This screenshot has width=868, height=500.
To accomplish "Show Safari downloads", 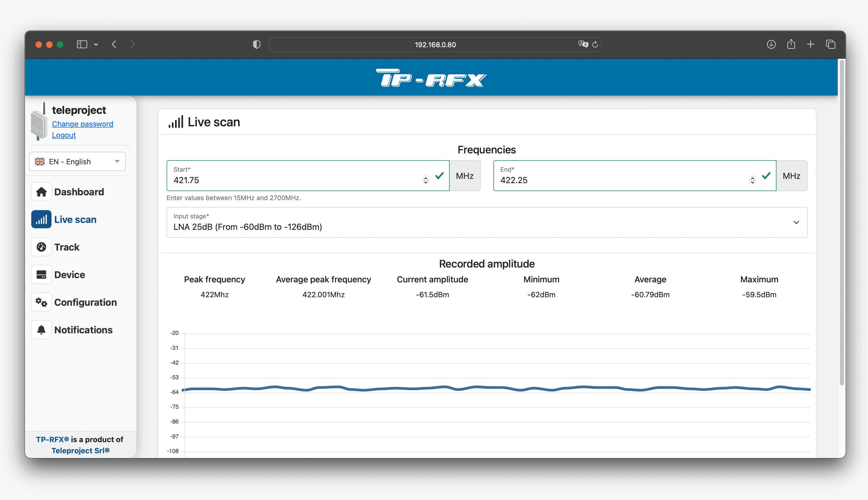I will coord(771,44).
